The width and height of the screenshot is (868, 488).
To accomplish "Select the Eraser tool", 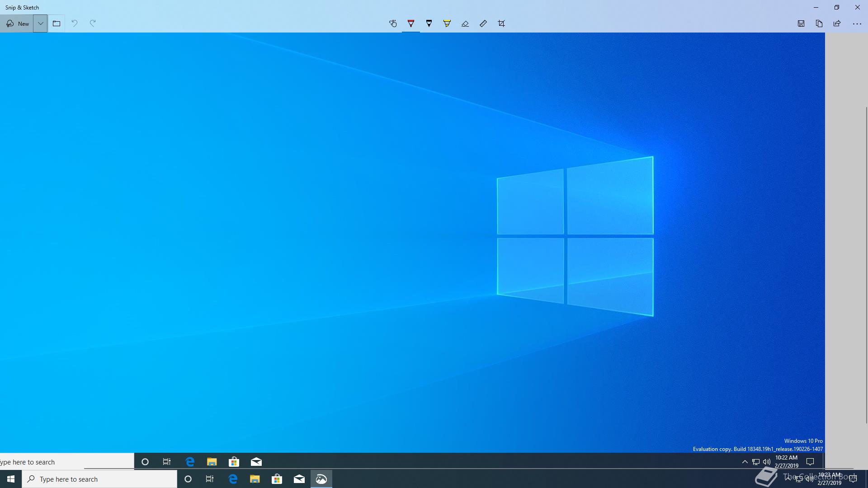I will [465, 23].
